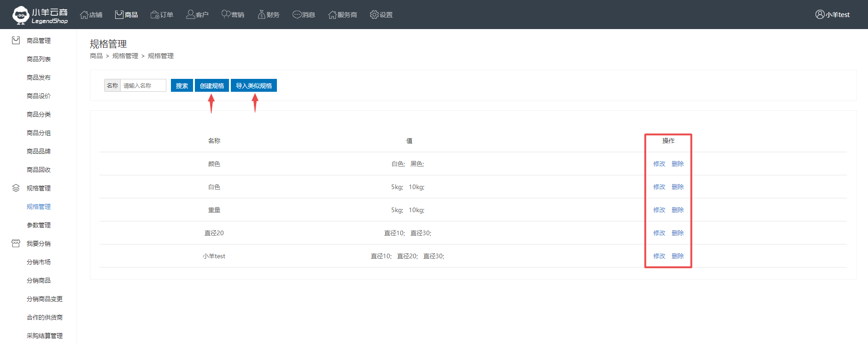Click the LegendShop sheep logo
The height and width of the screenshot is (345, 868).
coord(21,15)
